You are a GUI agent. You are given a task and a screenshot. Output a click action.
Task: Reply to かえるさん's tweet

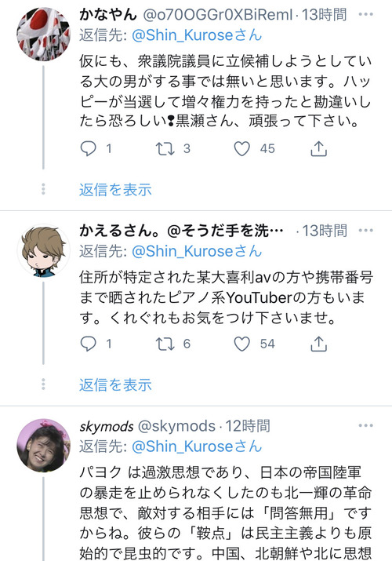89,344
